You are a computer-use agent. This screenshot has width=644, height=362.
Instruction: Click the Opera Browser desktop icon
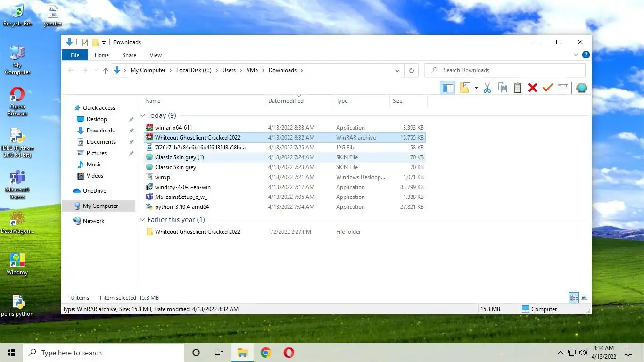pyautogui.click(x=17, y=101)
